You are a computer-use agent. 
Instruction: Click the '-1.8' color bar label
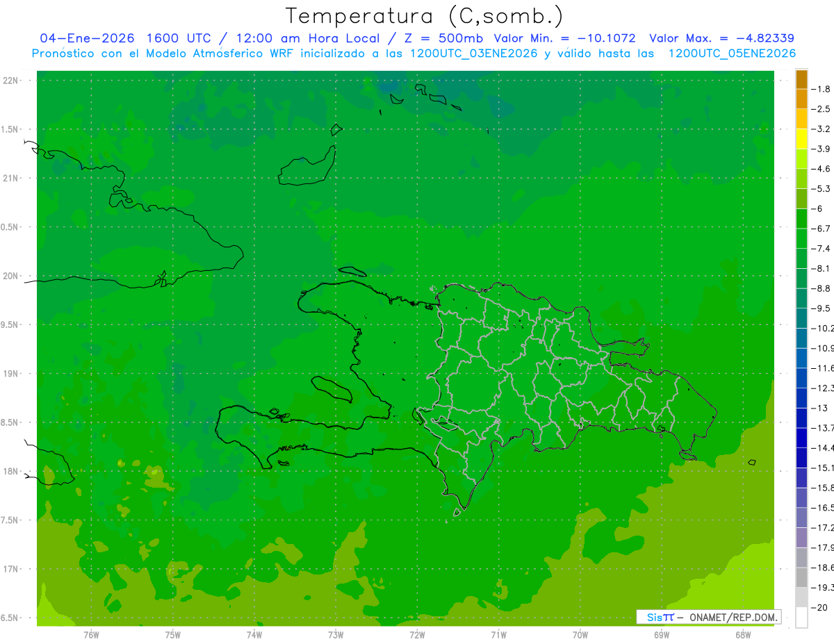click(x=821, y=89)
